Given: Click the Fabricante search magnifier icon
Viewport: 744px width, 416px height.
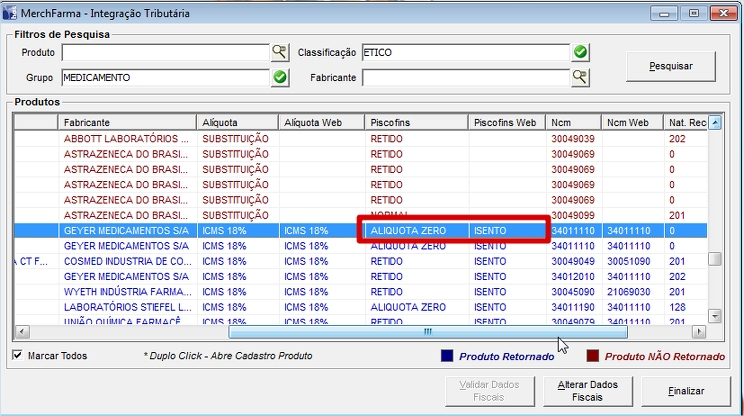Looking at the screenshot, I should tap(580, 77).
